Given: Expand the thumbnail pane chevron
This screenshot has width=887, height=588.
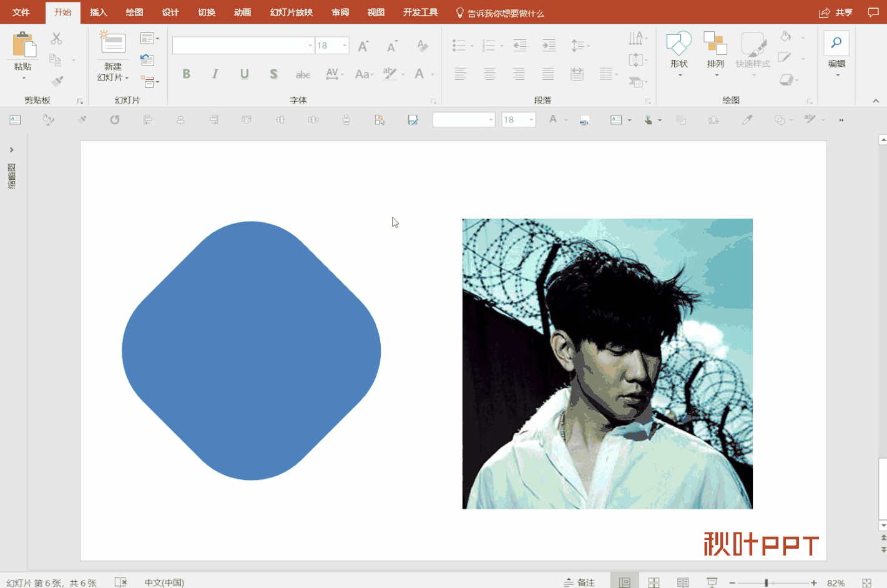Looking at the screenshot, I should 11,150.
